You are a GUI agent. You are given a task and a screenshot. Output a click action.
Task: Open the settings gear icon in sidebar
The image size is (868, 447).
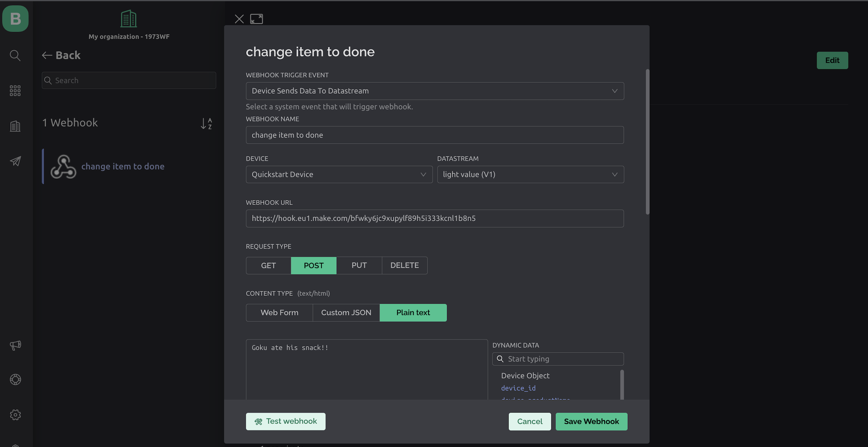(15, 415)
